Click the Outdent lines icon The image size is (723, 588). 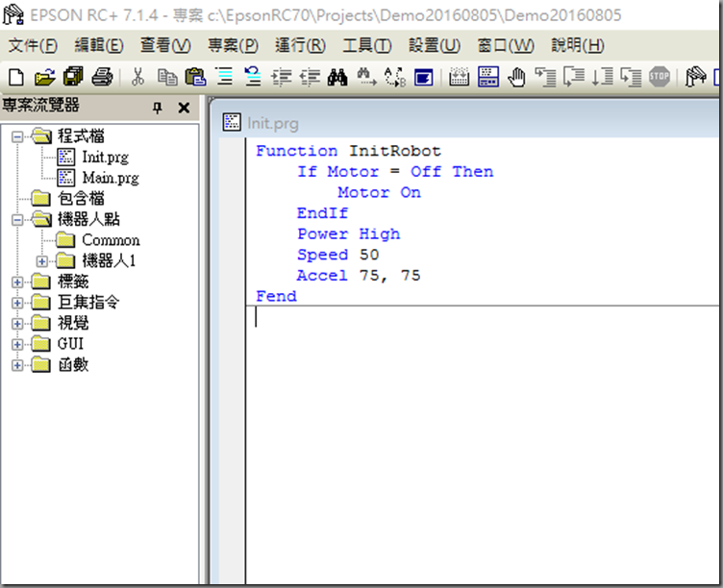(310, 77)
